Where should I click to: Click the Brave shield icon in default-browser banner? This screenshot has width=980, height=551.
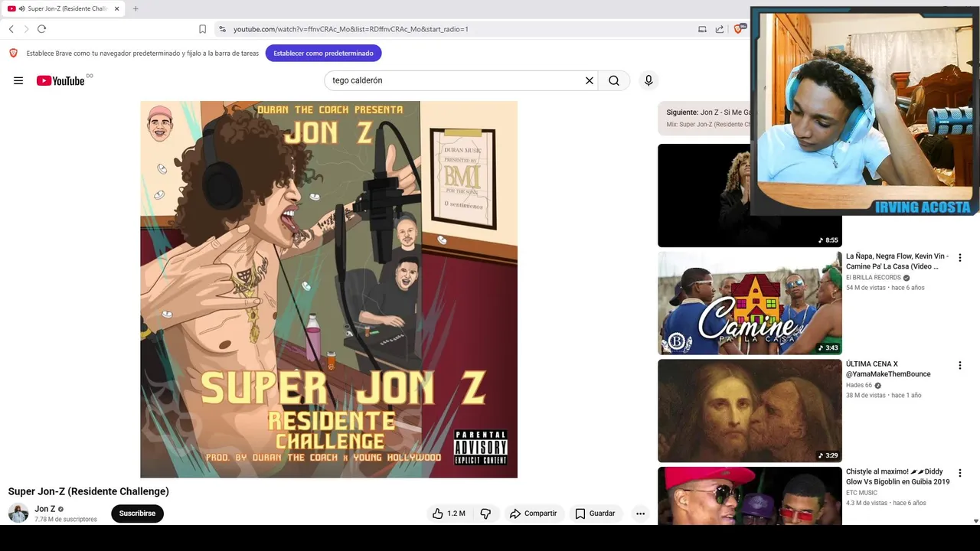pyautogui.click(x=13, y=53)
